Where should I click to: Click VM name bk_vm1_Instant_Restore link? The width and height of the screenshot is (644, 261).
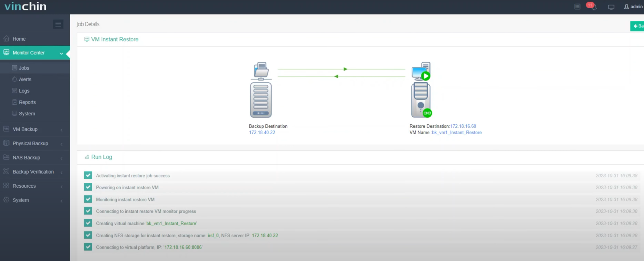(x=457, y=133)
